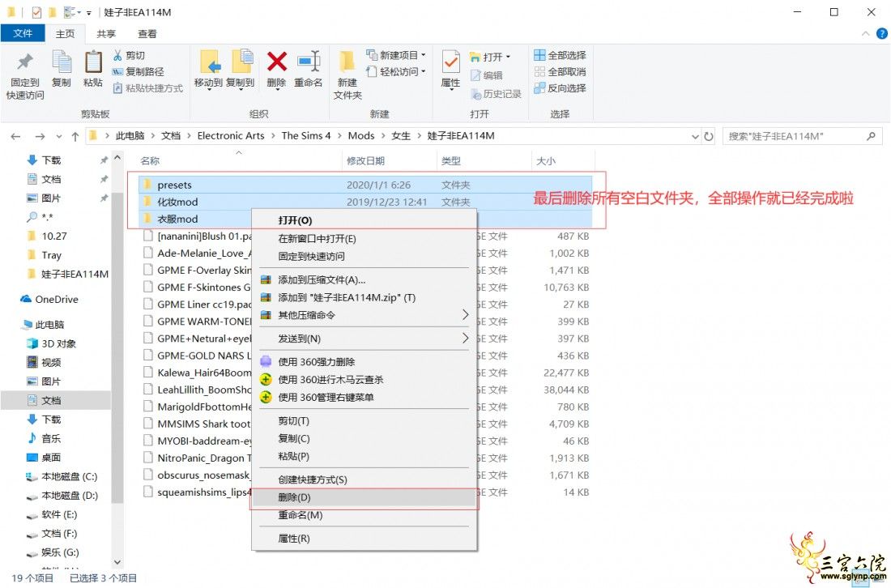Screen dimensions: 891x588
Task: Toggle the checkmark quick access toolbar button
Action: coord(36,12)
